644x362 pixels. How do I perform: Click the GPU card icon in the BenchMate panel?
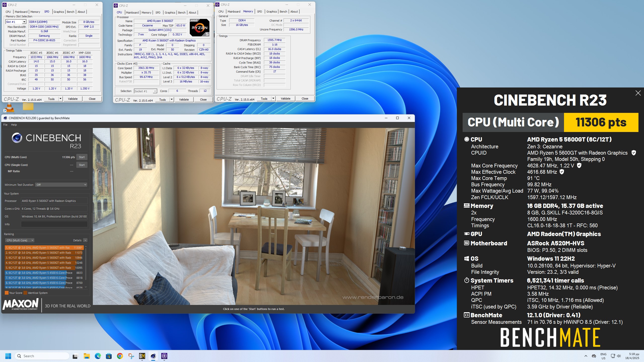pyautogui.click(x=467, y=234)
